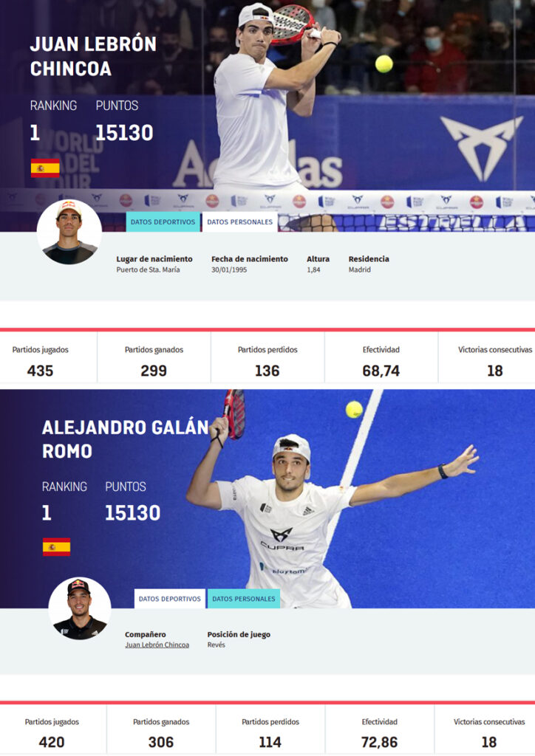Select Datos Personales tab in Galán's profile

coord(244,598)
